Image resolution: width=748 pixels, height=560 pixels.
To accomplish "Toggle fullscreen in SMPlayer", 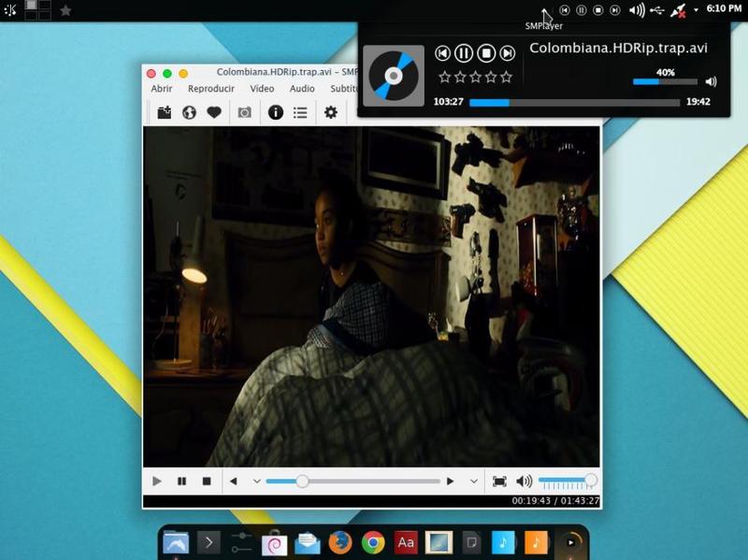I will (x=499, y=481).
